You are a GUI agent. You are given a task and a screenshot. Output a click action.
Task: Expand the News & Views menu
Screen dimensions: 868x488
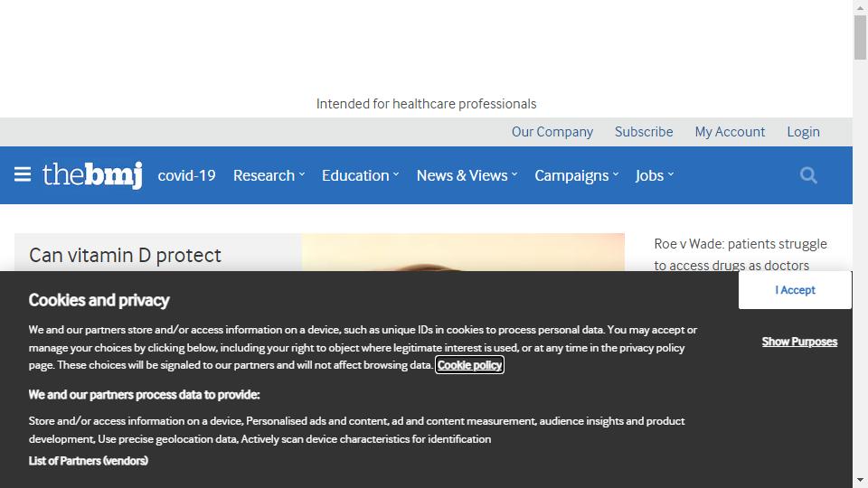click(467, 175)
